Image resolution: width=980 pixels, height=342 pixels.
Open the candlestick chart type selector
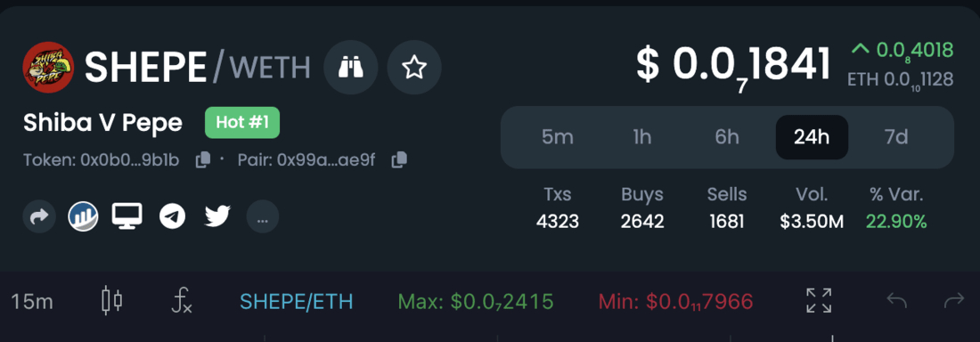coord(112,301)
